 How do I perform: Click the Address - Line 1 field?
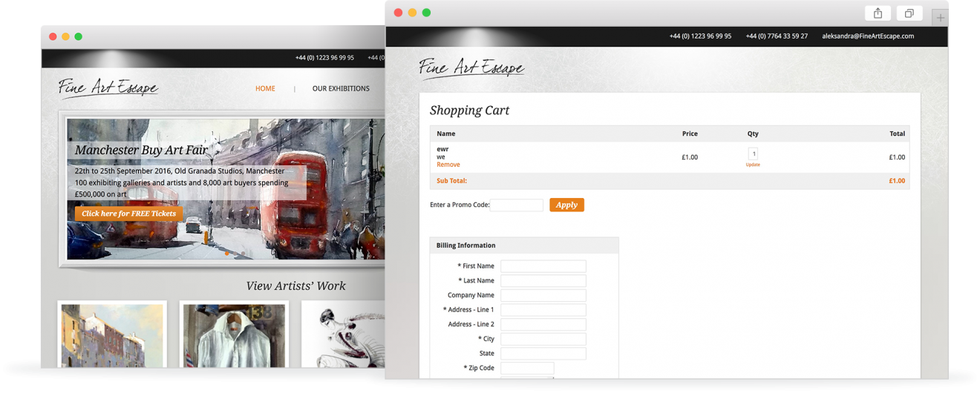(x=543, y=310)
